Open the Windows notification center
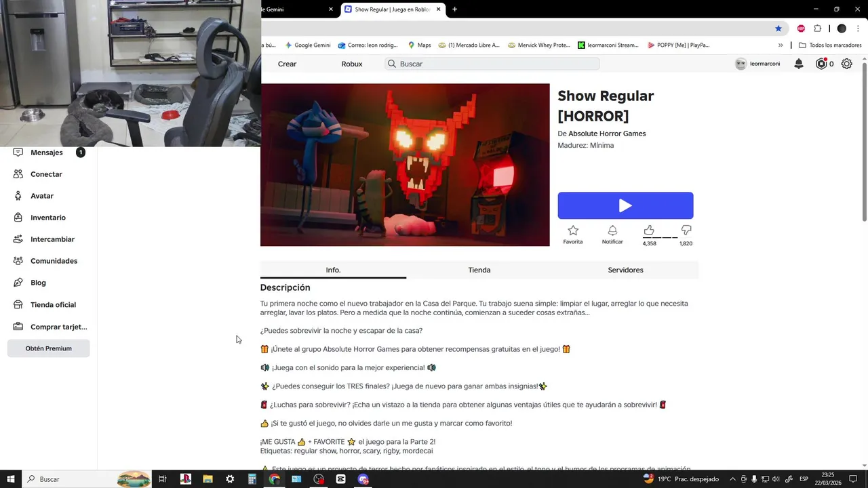Image resolution: width=868 pixels, height=488 pixels. [x=853, y=479]
